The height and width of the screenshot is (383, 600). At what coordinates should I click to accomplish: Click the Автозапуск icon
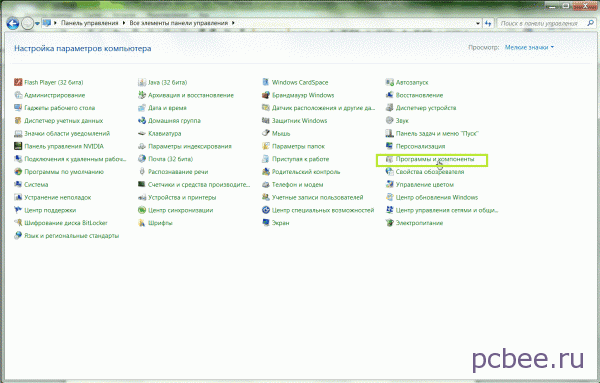[390, 82]
